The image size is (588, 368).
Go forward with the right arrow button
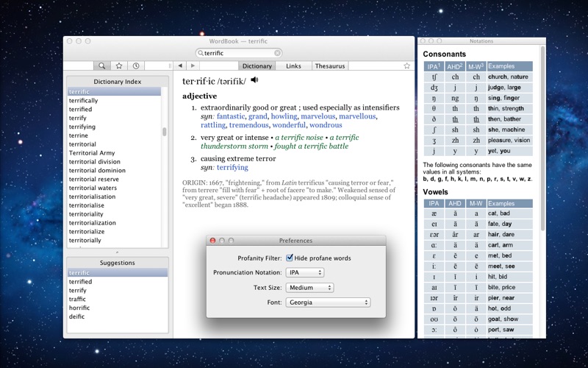(193, 66)
